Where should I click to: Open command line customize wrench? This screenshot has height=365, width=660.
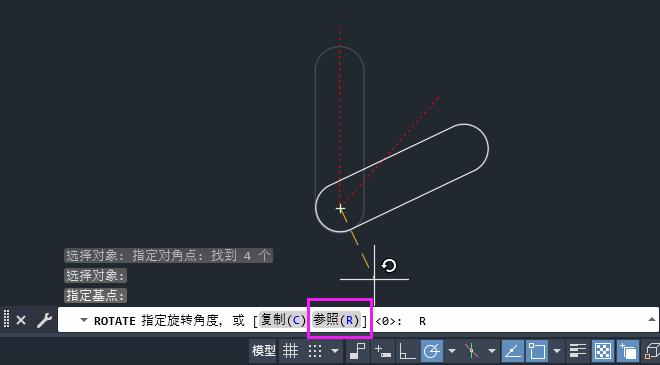[x=44, y=321]
